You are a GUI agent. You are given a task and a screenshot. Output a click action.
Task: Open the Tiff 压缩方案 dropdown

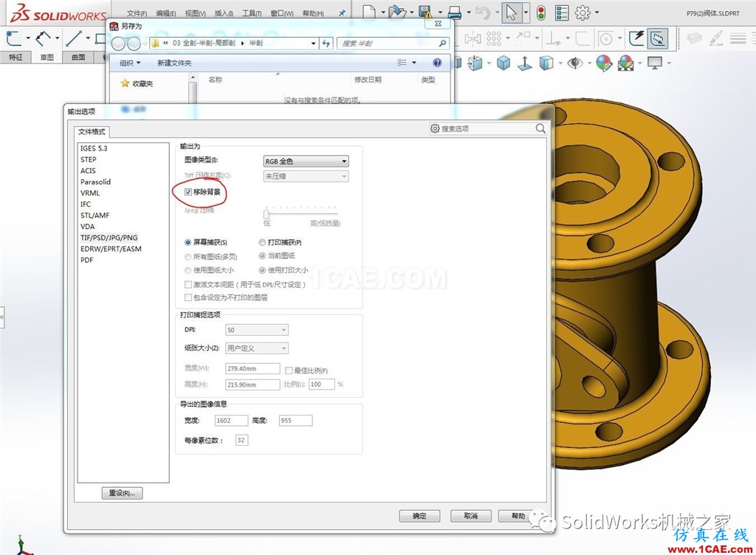[306, 176]
